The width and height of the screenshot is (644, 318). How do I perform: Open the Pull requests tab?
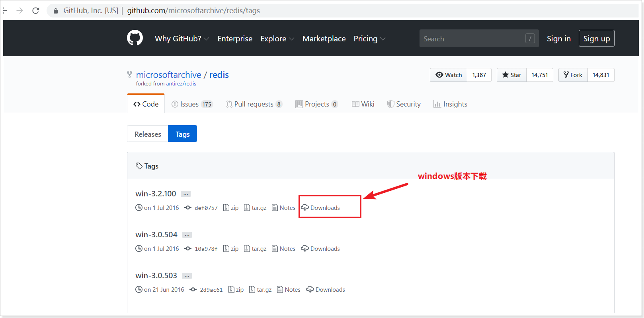254,104
